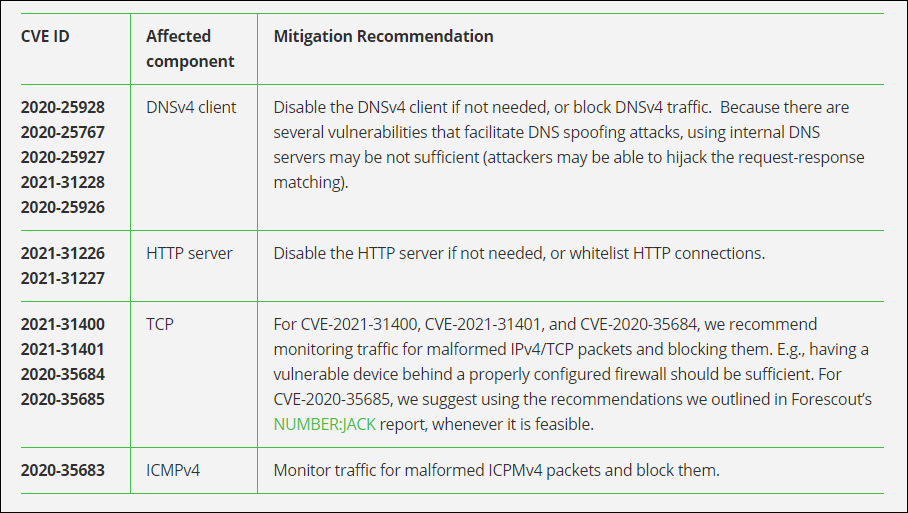Click CVE entry 2020-35683
908x513 pixels.
point(63,470)
